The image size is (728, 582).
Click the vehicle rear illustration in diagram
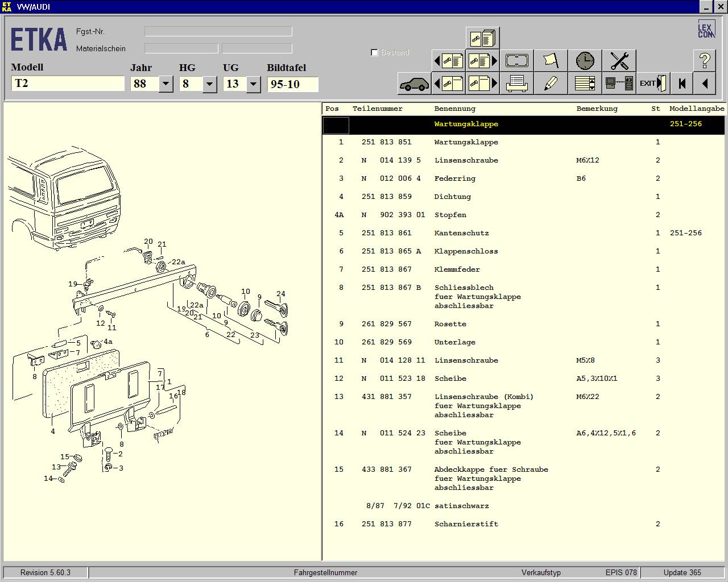coord(64,197)
